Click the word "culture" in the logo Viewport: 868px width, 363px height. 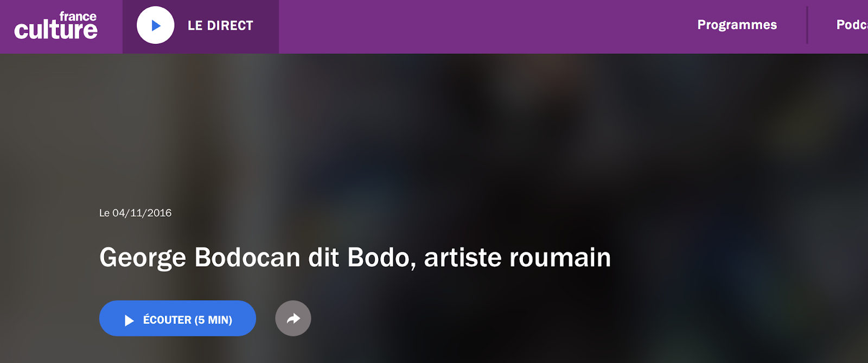[x=56, y=30]
